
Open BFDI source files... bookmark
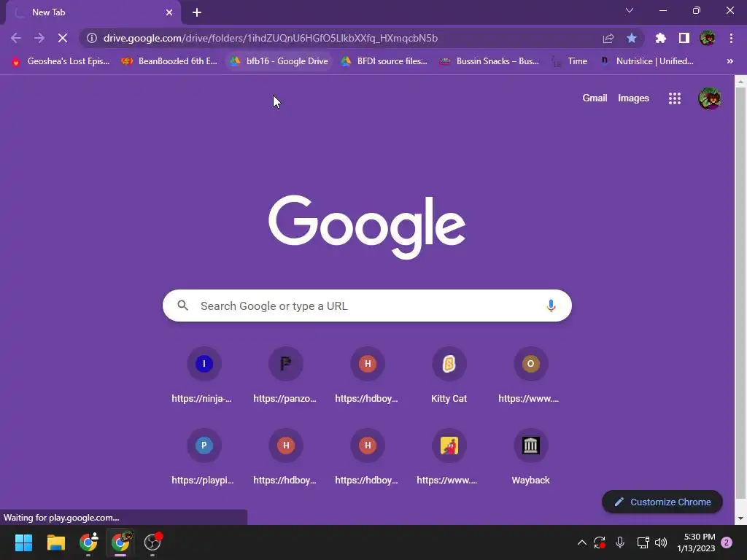click(384, 61)
